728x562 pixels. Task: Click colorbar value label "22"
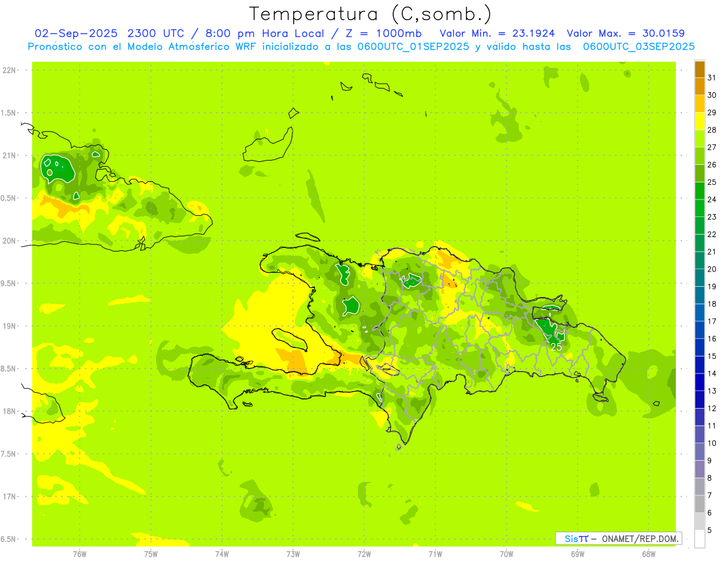tap(712, 235)
